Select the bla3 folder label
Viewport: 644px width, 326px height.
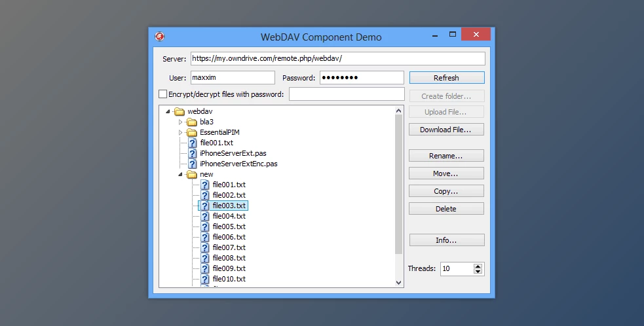(206, 122)
